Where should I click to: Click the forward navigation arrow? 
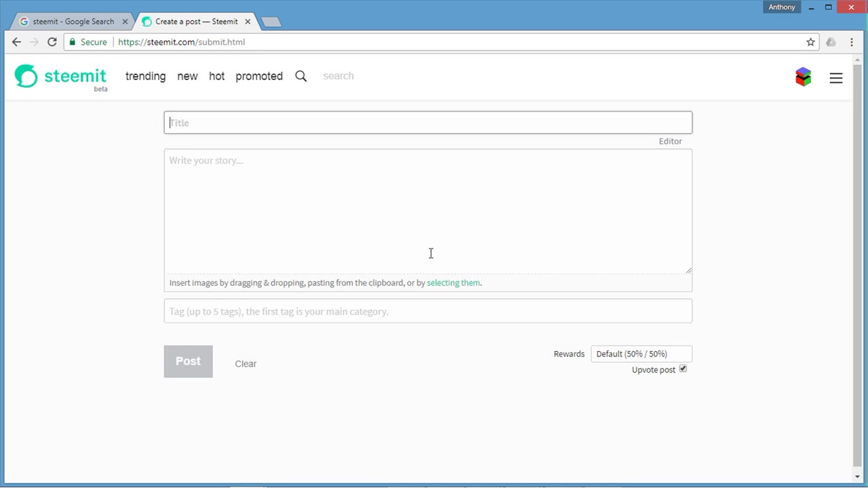tap(34, 42)
